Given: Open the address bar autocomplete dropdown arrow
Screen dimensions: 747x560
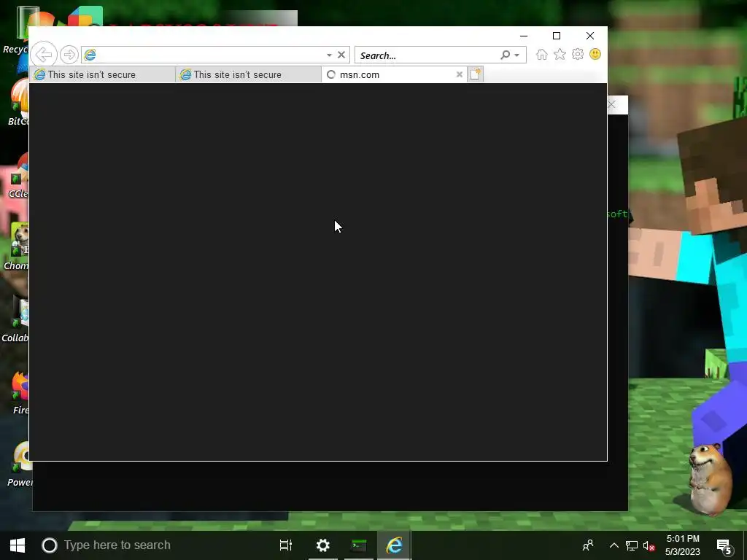Looking at the screenshot, I should [x=329, y=55].
